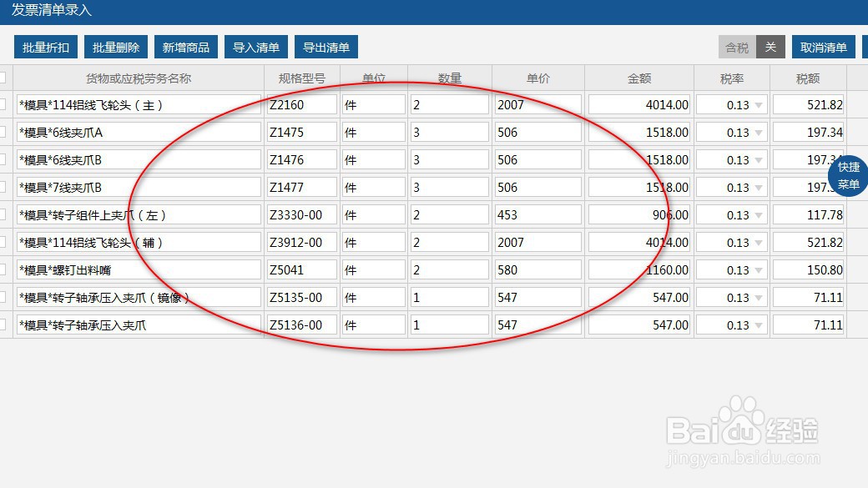Click unit price field 453

point(538,214)
